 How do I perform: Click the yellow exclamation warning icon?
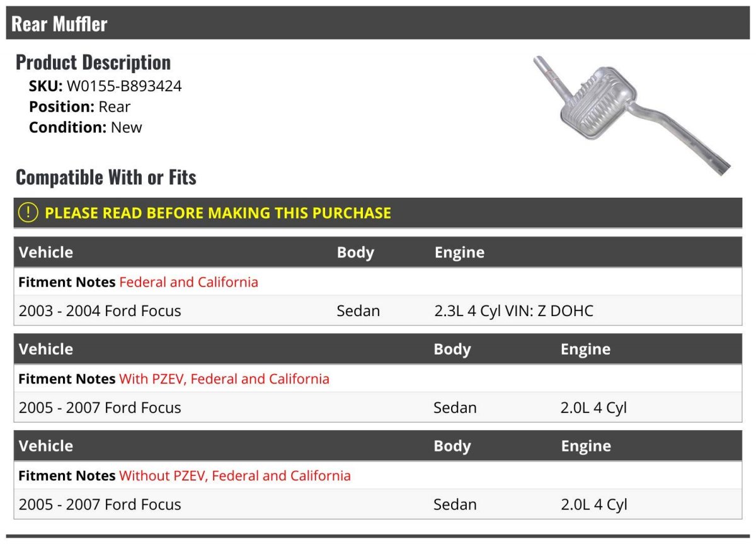(28, 213)
